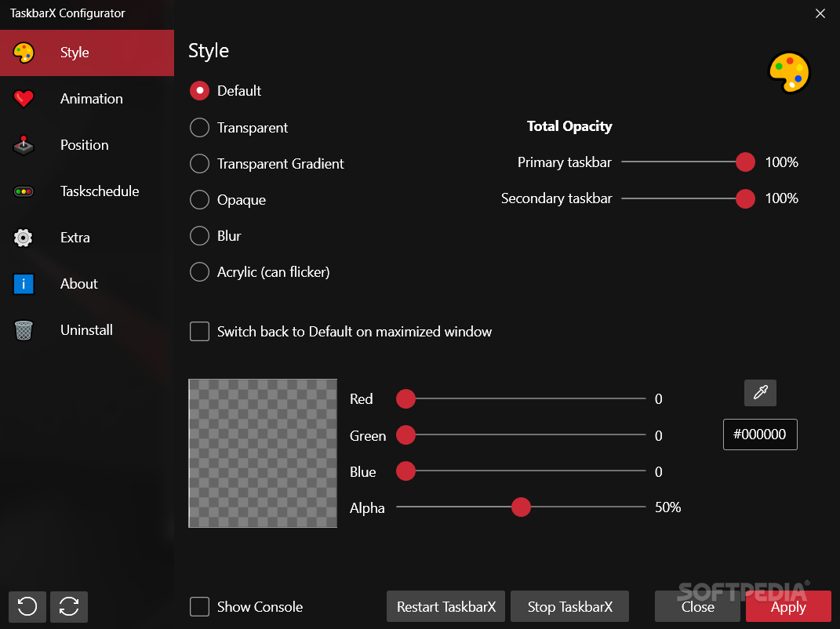This screenshot has height=629, width=840.
Task: Show the About tab
Action: click(87, 283)
